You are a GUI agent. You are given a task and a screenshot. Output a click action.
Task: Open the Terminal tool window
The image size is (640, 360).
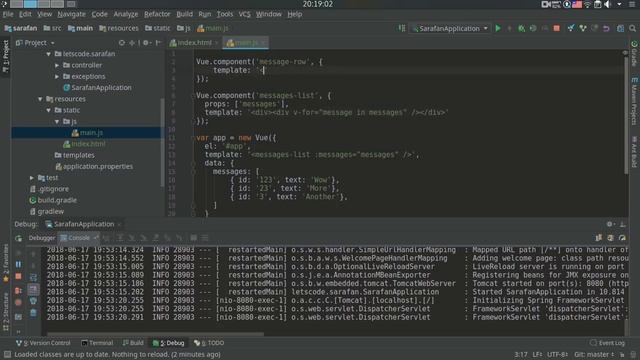[x=97, y=343]
